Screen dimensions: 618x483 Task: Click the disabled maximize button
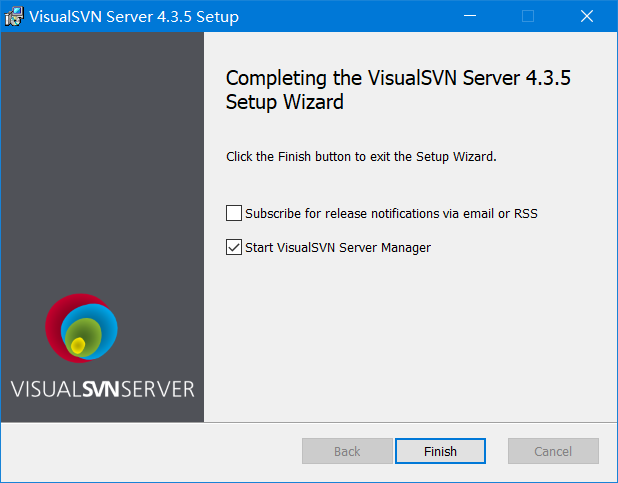(x=528, y=16)
